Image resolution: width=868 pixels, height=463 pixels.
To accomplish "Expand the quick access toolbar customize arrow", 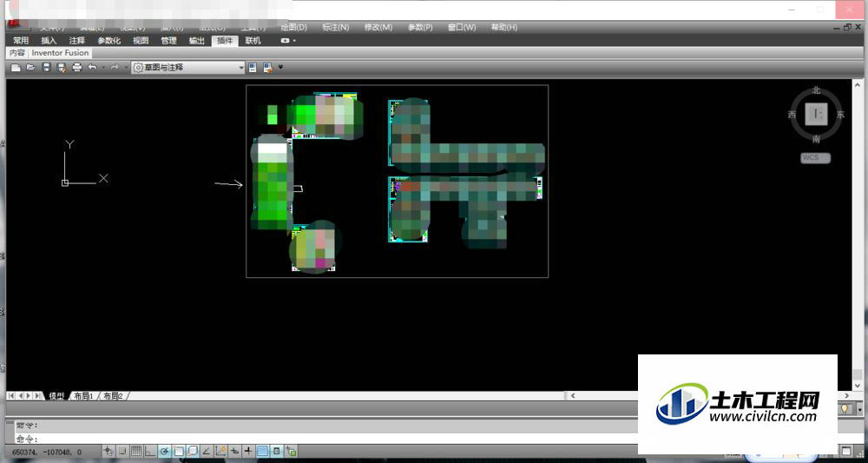I will (280, 68).
